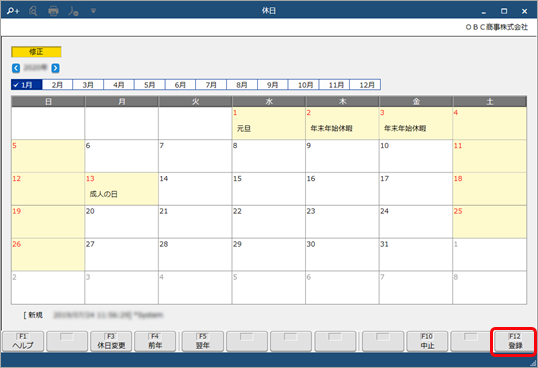Click the OBC商事株式会社 company name
The height and width of the screenshot is (368, 538).
[496, 27]
